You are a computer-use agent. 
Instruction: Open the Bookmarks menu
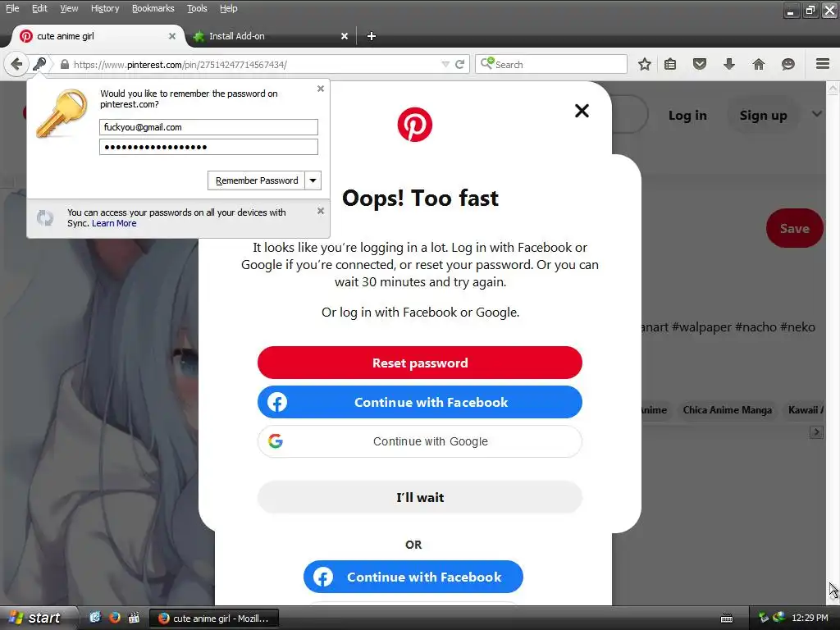click(x=153, y=8)
